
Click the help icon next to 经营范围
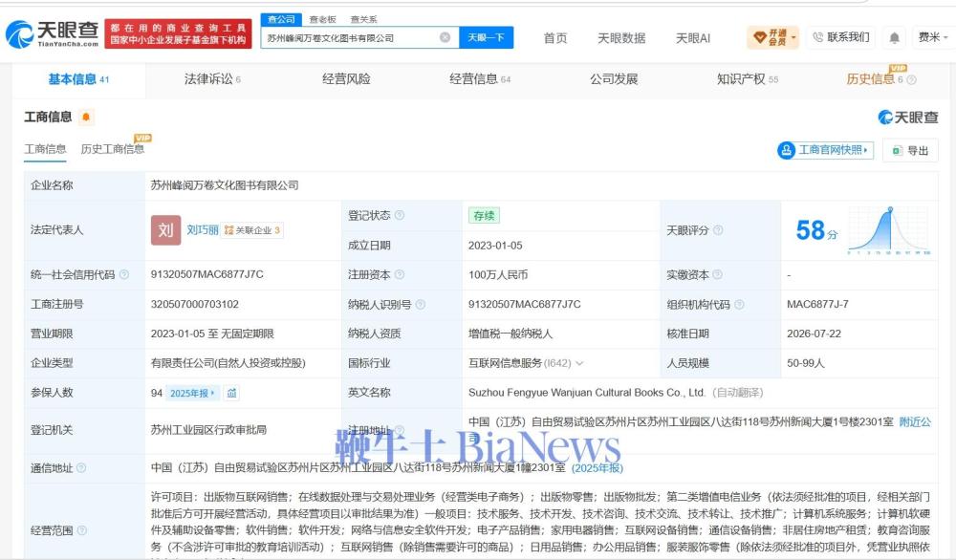click(x=81, y=530)
